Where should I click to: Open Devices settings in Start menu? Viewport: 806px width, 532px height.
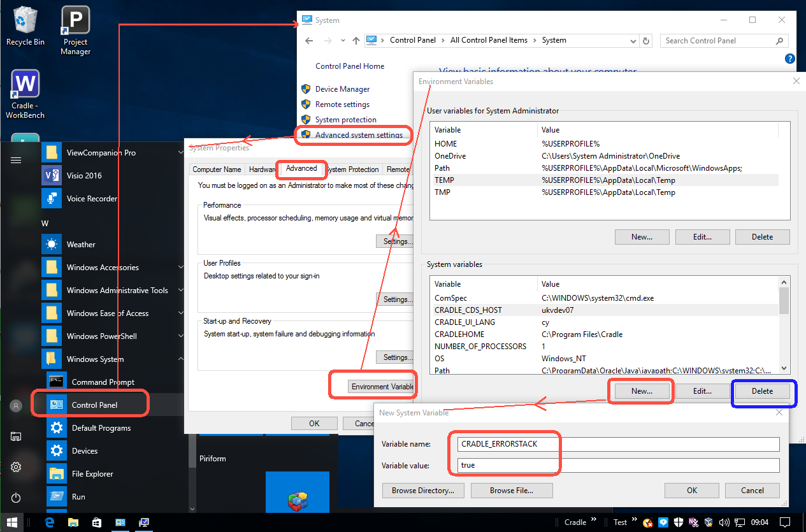(x=84, y=451)
